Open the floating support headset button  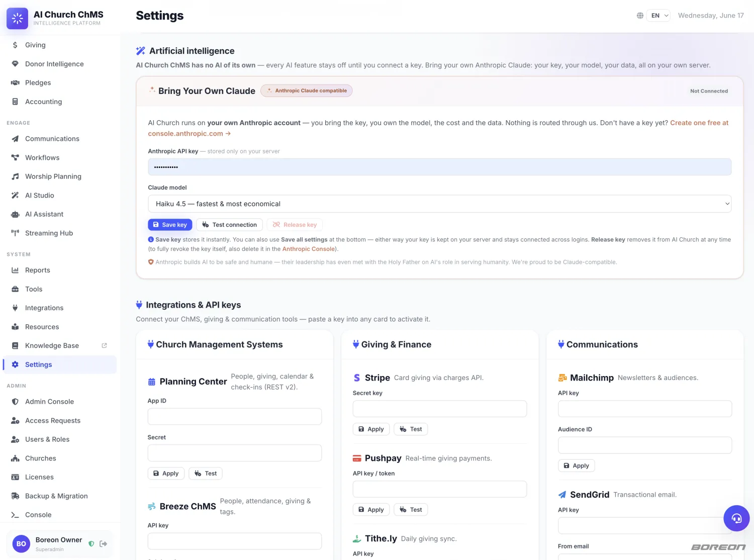pyautogui.click(x=736, y=518)
